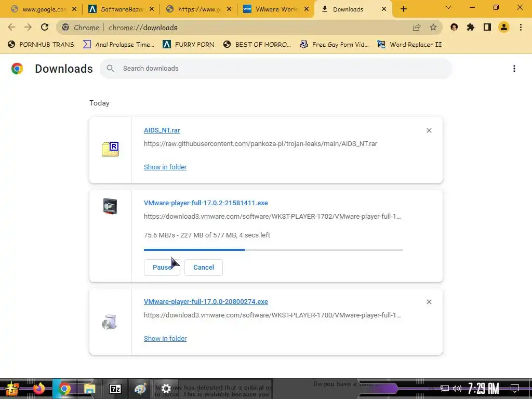The image size is (532, 399).
Task: Remove AIDS_NT.rar from the list
Action: [x=429, y=130]
